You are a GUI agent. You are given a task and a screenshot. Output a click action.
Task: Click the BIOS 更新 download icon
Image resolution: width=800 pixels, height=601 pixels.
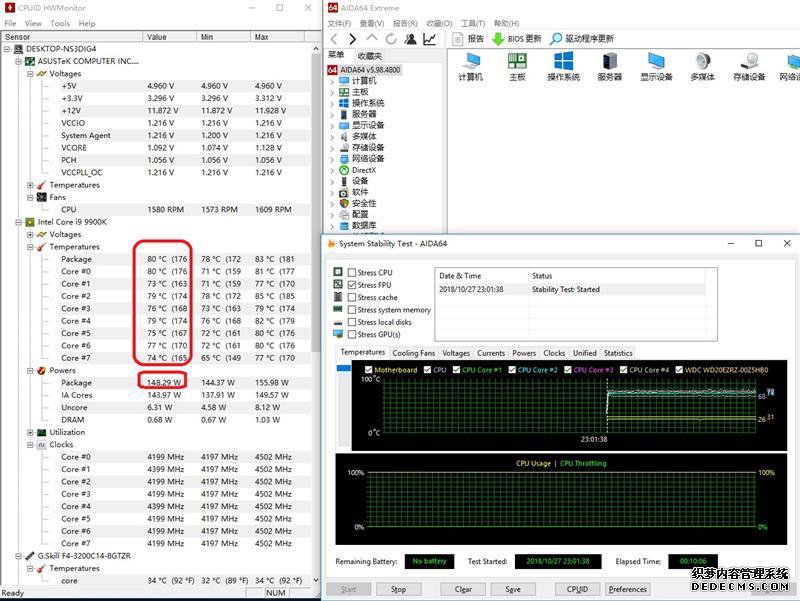click(498, 39)
